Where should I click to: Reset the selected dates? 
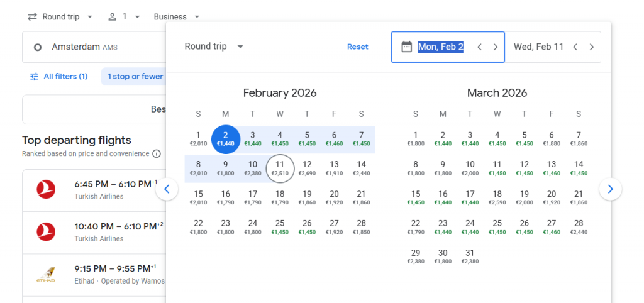pyautogui.click(x=357, y=47)
